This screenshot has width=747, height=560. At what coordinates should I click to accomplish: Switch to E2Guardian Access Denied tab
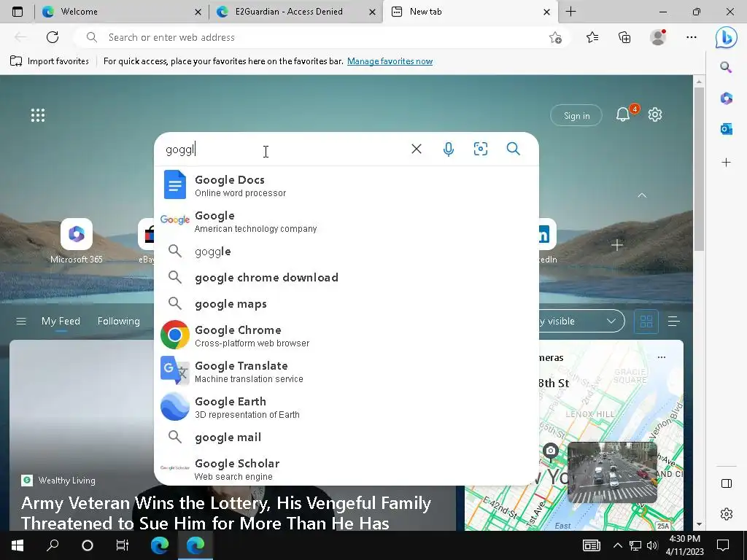tap(296, 12)
